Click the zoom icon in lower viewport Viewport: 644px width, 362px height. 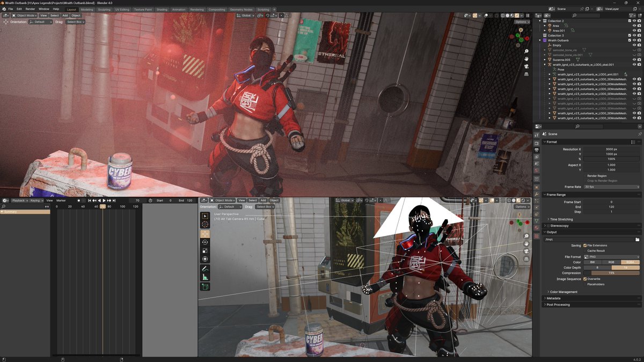527,236
